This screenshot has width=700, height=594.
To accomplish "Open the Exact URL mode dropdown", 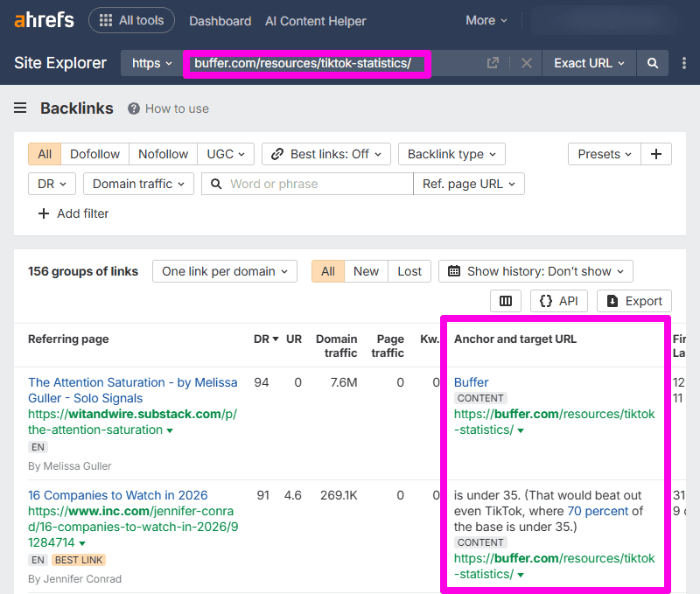I will [589, 63].
